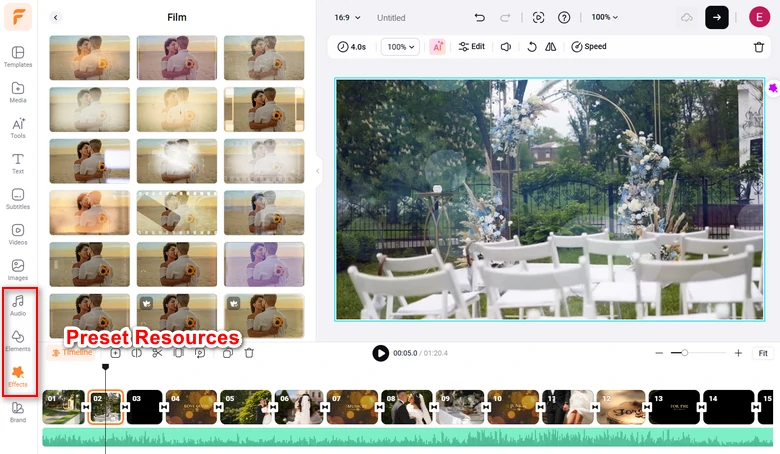Screen dimensions: 780x454
Task: Zoom out the timeline with minus
Action: click(659, 353)
